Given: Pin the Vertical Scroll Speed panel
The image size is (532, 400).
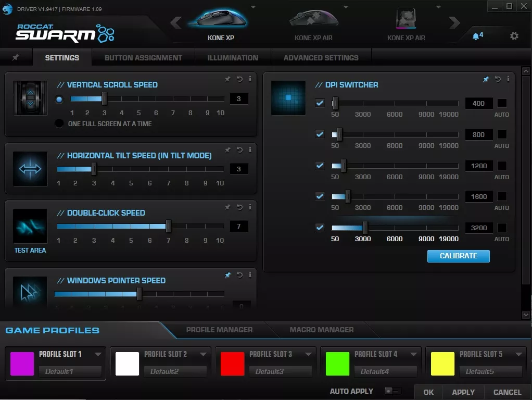Looking at the screenshot, I should click(x=227, y=79).
